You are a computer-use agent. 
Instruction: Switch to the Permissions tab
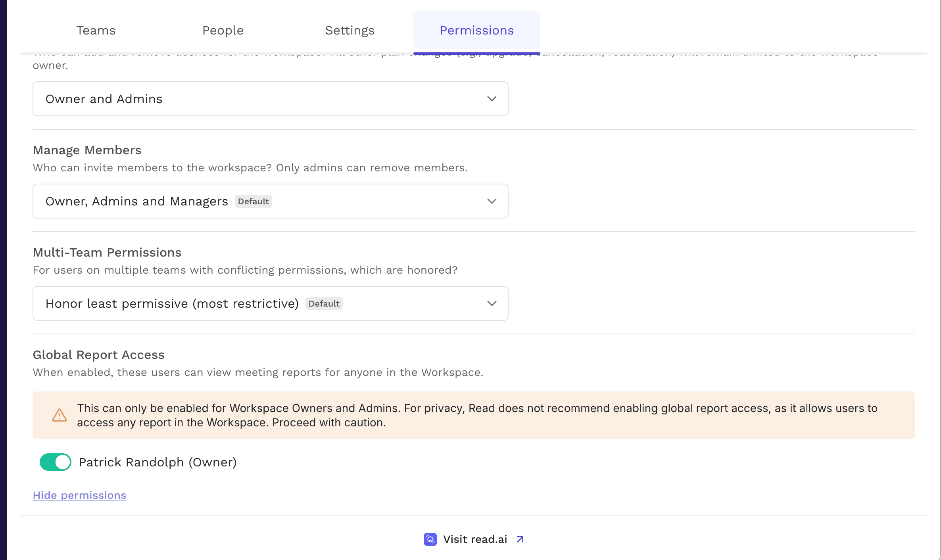tap(476, 30)
